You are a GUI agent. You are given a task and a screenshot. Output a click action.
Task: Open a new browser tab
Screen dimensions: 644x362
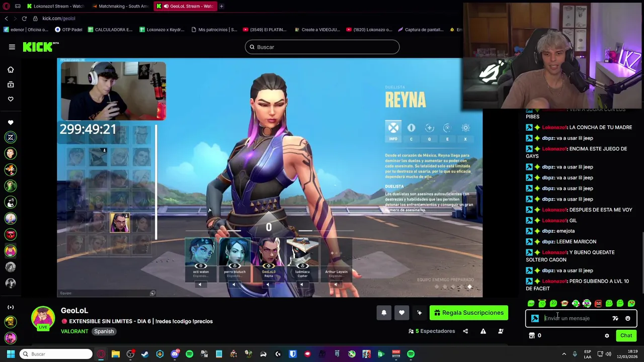[x=221, y=6]
